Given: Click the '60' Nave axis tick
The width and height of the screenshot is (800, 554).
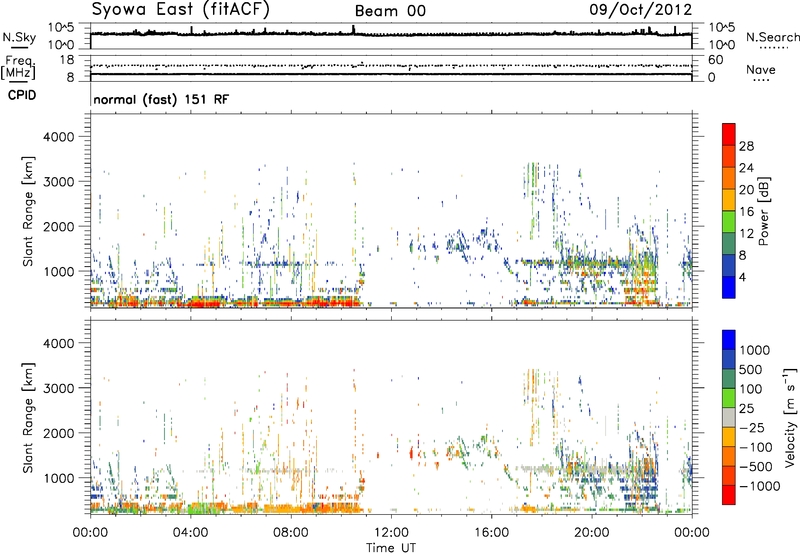Looking at the screenshot, I should coord(716,60).
